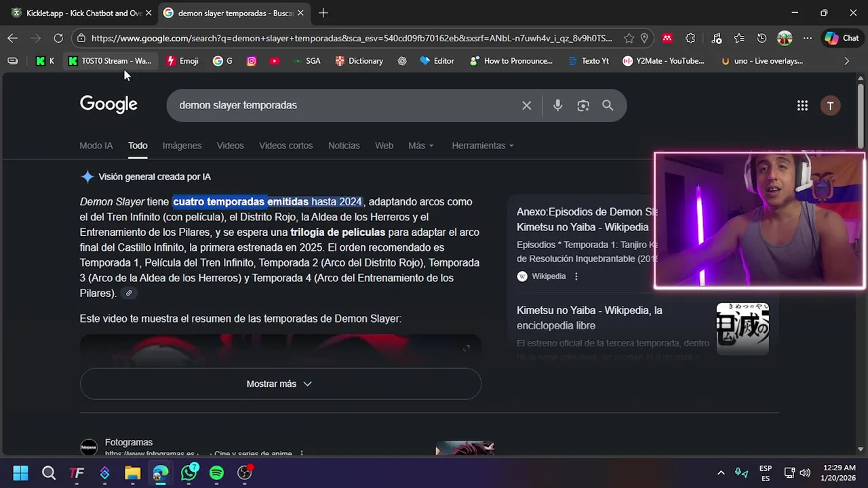Screen dimensions: 868x488
Task: Go to the Google homepage logo
Action: 108,105
